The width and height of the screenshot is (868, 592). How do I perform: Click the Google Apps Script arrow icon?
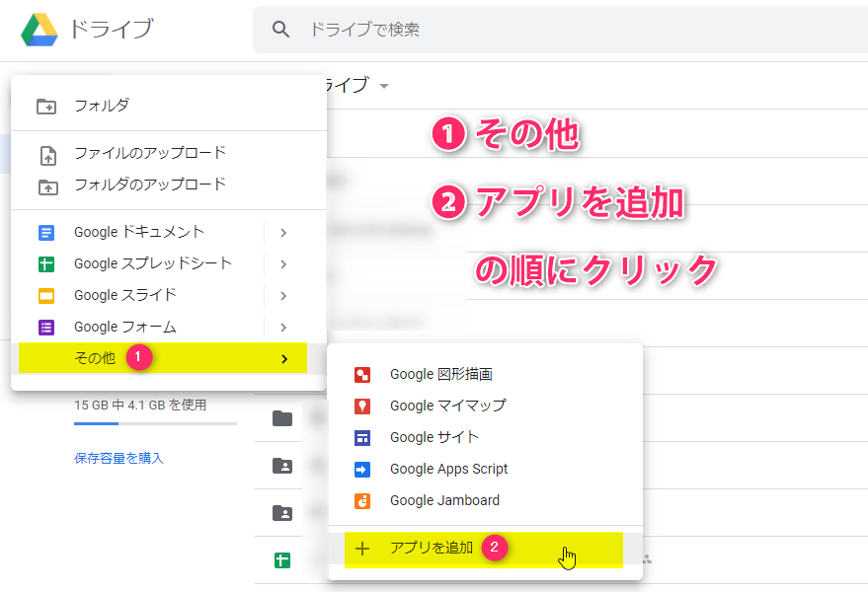[x=362, y=470]
